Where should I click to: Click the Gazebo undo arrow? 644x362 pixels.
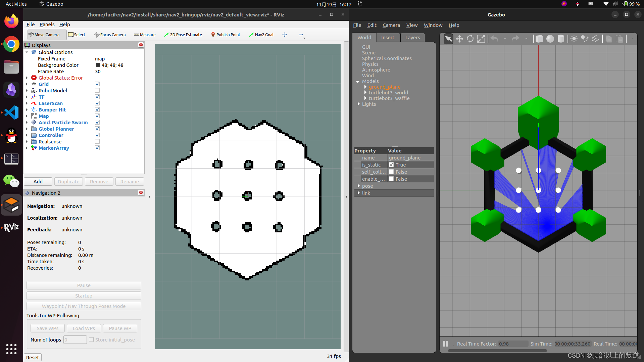pyautogui.click(x=494, y=39)
